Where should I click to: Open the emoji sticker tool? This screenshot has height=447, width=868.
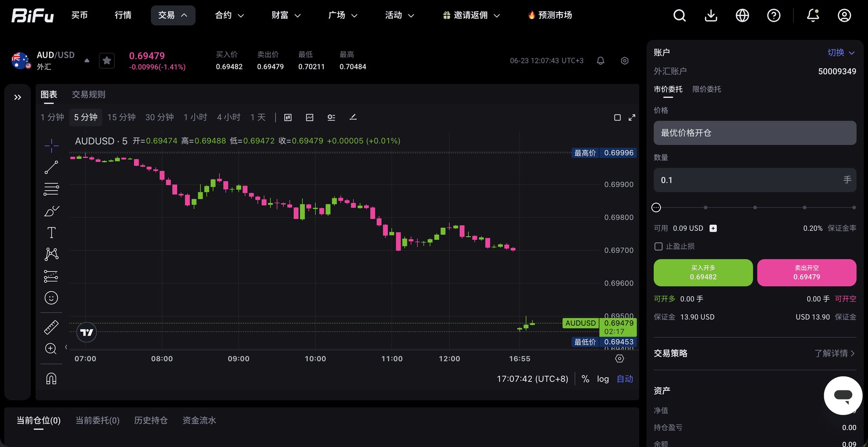pyautogui.click(x=51, y=298)
